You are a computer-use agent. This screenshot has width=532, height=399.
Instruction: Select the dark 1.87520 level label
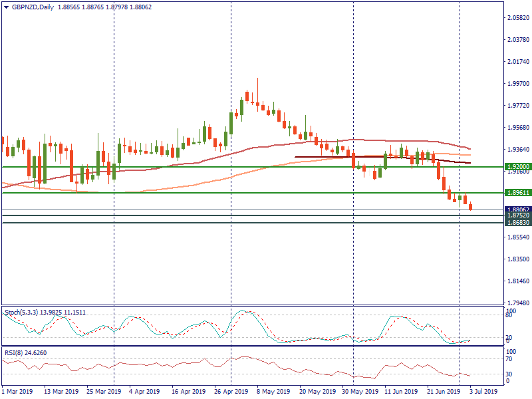pyautogui.click(x=517, y=215)
